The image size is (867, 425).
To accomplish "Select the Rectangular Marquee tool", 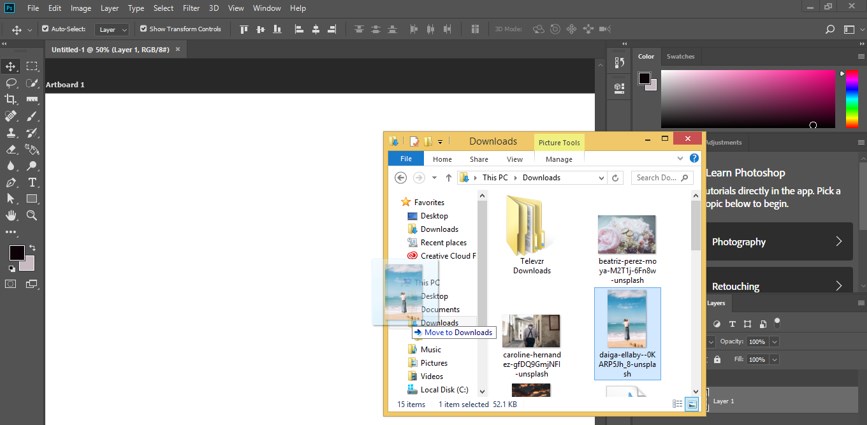I will point(32,66).
